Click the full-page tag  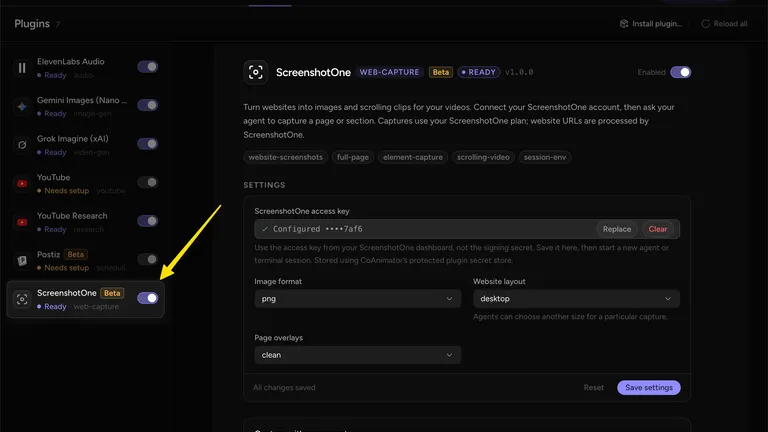[x=353, y=157]
